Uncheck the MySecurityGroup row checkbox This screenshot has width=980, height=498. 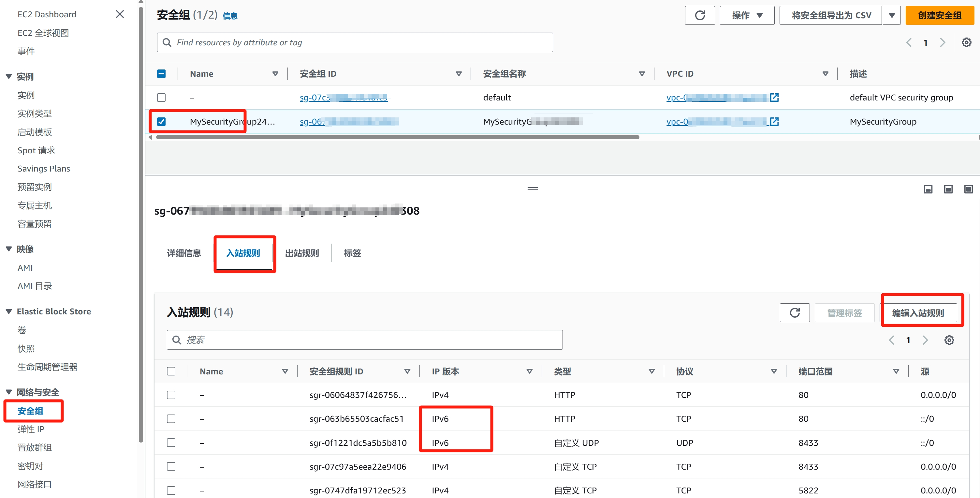[161, 121]
